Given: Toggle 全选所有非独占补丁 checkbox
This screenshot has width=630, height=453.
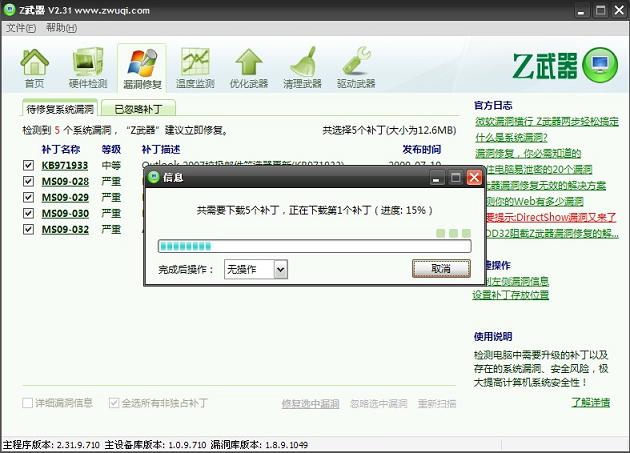Looking at the screenshot, I should (x=114, y=403).
